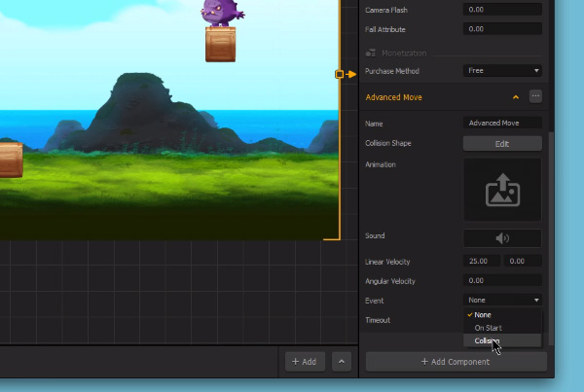Edit the Advanced Move name field
The height and width of the screenshot is (392, 584).
[502, 123]
